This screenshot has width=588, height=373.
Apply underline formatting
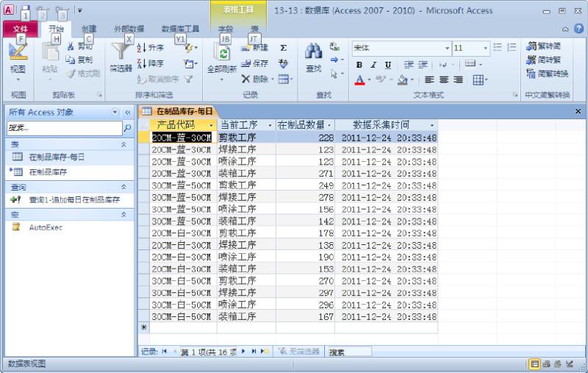pos(388,65)
